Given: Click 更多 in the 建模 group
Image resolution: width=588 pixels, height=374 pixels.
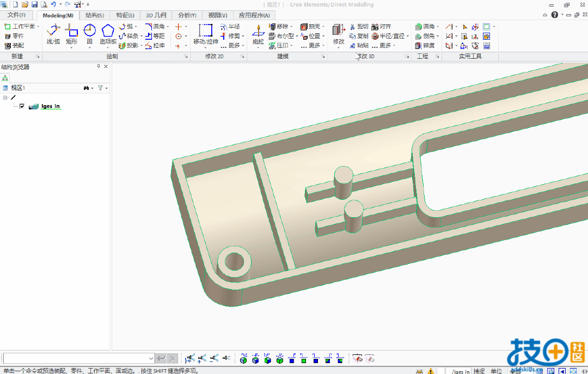Looking at the screenshot, I should [313, 45].
